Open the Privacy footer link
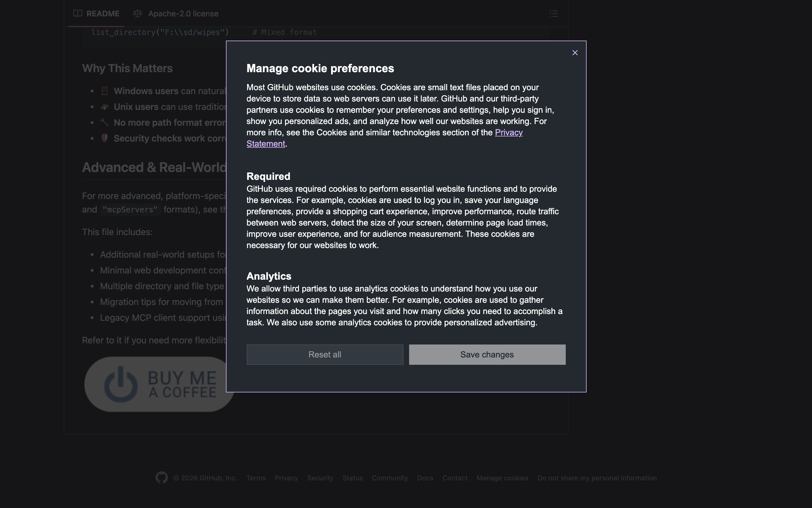Viewport: 812px width, 508px height. pos(286,478)
